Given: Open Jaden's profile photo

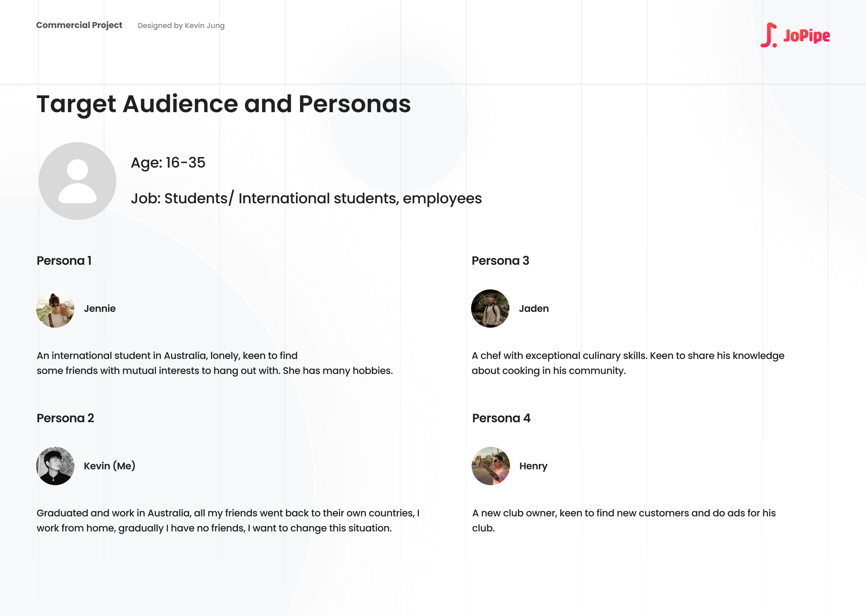Looking at the screenshot, I should point(490,308).
